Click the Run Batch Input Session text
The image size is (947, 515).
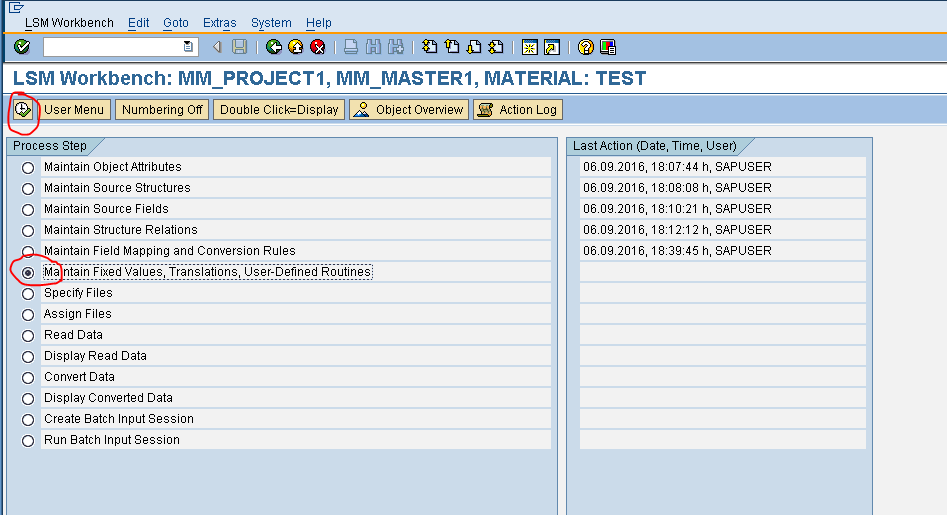[112, 440]
